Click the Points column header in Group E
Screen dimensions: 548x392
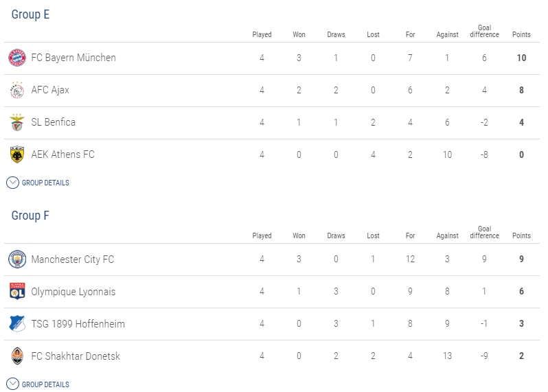[x=521, y=34]
